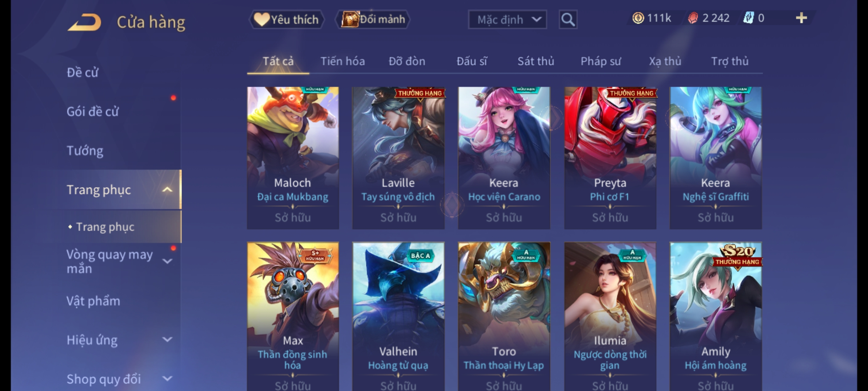Tap the blue voucher currency icon
868x391 pixels.
[x=748, y=18]
